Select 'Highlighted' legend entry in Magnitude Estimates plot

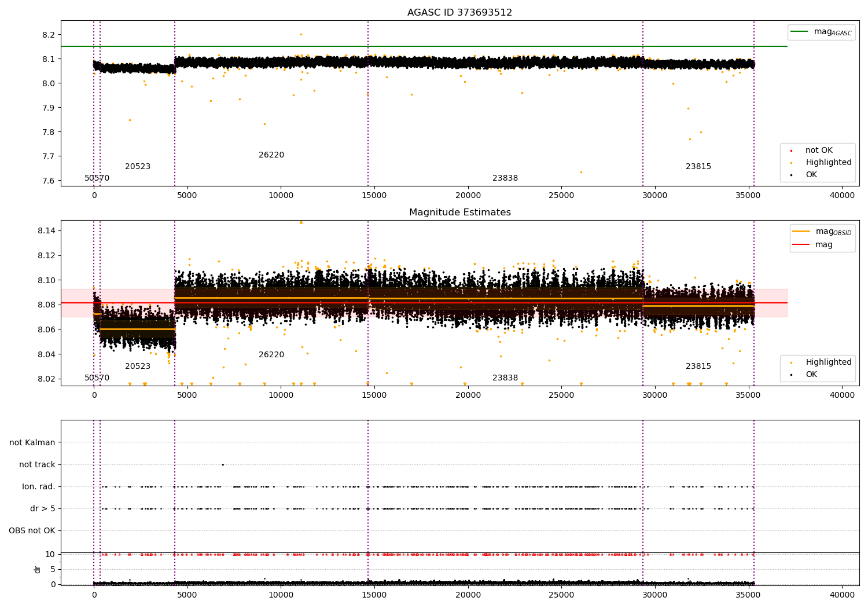tap(829, 362)
